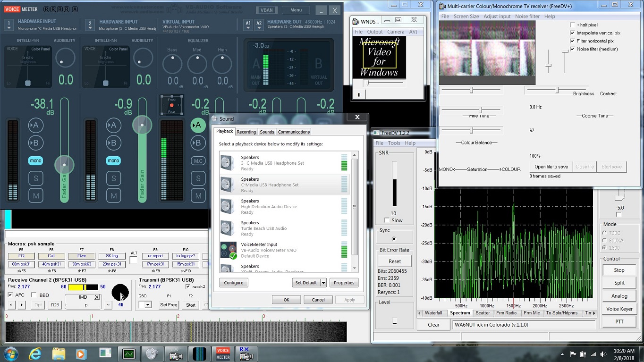Open the waterfall app icon on taskbar
The height and width of the screenshot is (362, 644).
[199, 354]
